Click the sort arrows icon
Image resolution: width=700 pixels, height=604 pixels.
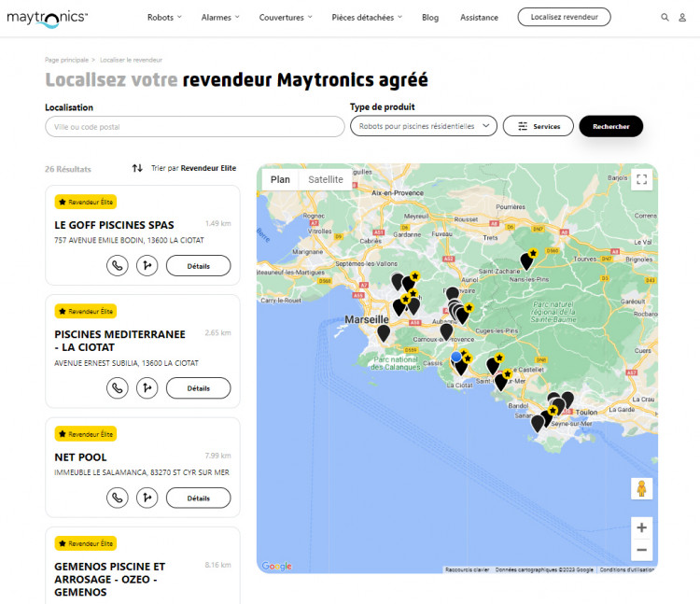click(137, 168)
